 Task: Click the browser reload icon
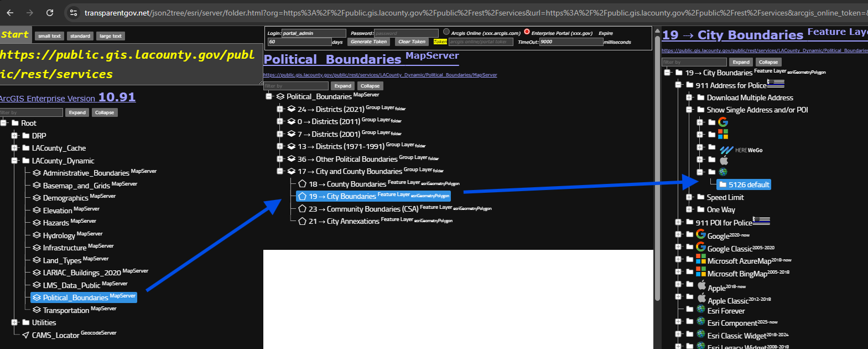(x=50, y=13)
